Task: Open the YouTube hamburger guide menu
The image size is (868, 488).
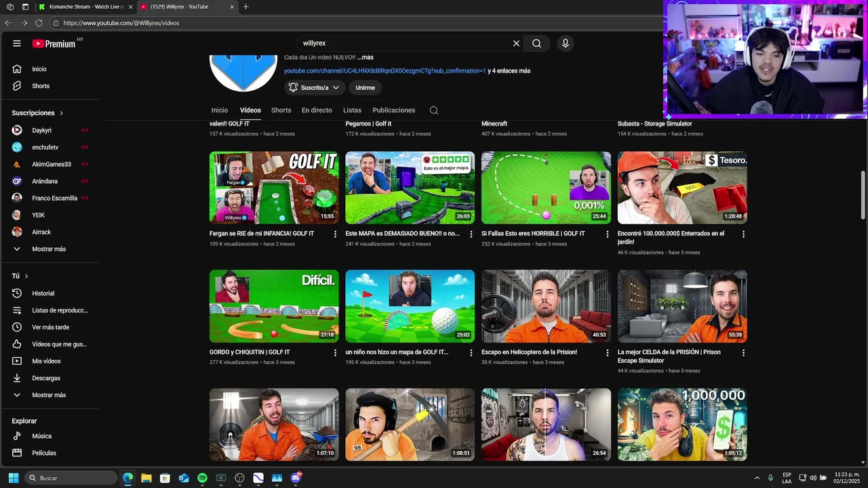Action: click(17, 43)
